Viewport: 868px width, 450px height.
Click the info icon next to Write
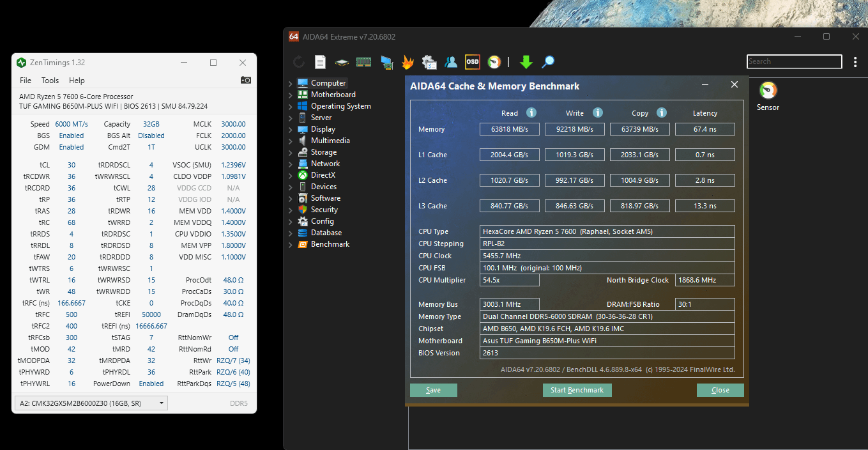tap(598, 112)
